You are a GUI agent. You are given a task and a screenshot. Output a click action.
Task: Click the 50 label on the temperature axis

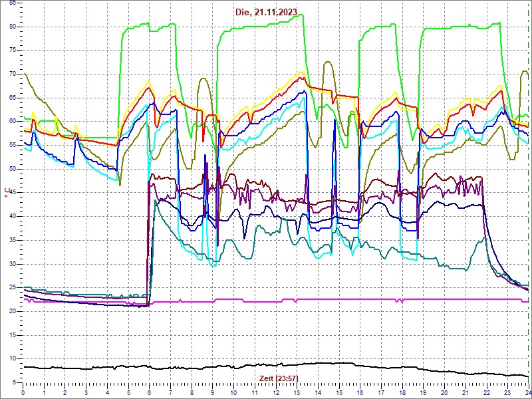(13, 169)
